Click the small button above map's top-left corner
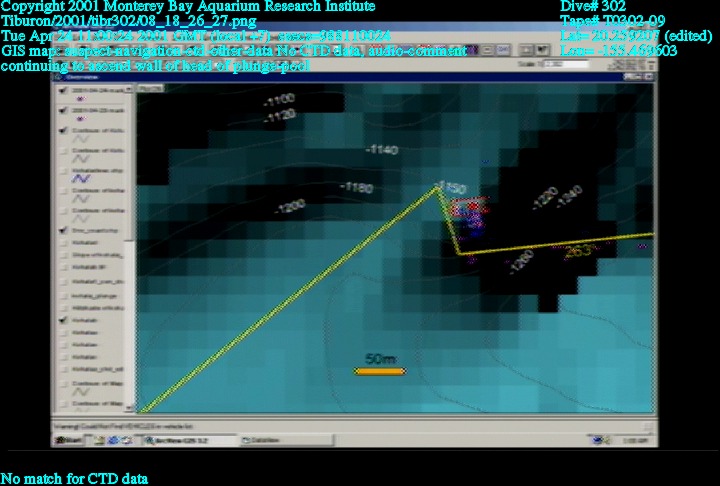 150,88
